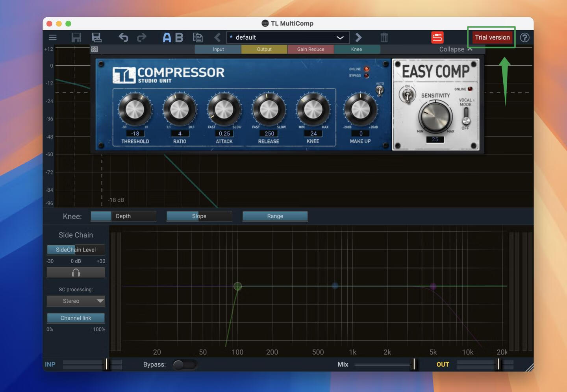This screenshot has width=567, height=392.
Task: Undo the last change
Action: [123, 37]
